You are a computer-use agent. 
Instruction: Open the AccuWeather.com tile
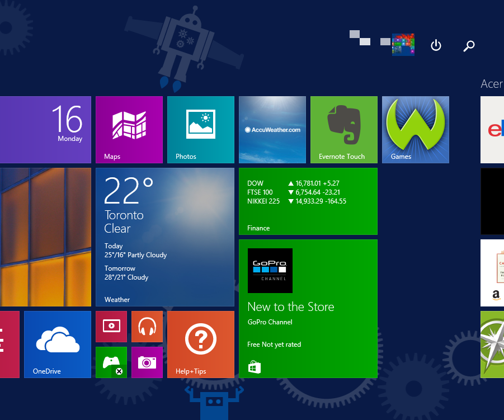click(x=272, y=130)
